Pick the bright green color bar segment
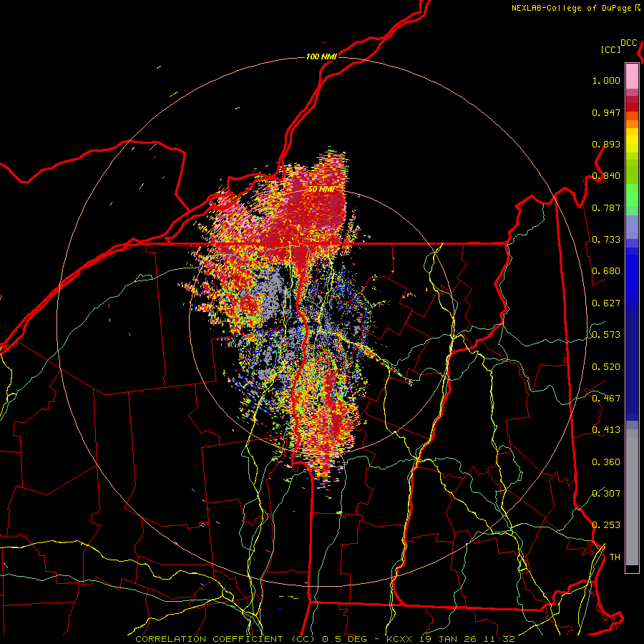The height and width of the screenshot is (644, 644). 632,195
